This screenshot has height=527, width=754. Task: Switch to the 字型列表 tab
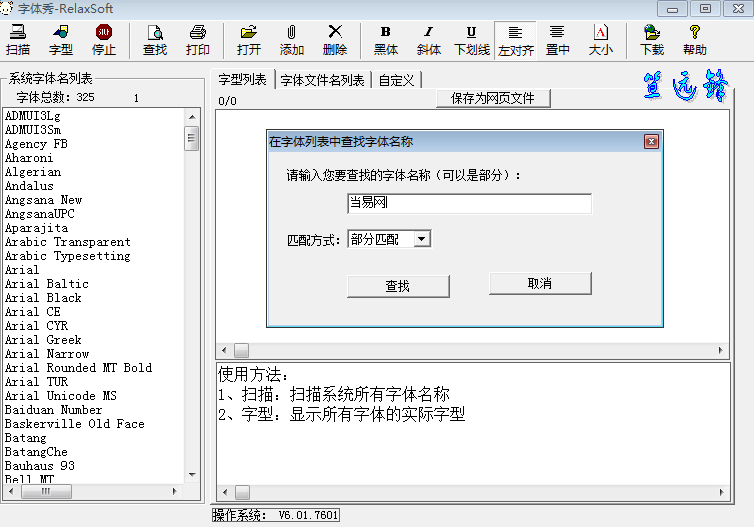[x=242, y=79]
